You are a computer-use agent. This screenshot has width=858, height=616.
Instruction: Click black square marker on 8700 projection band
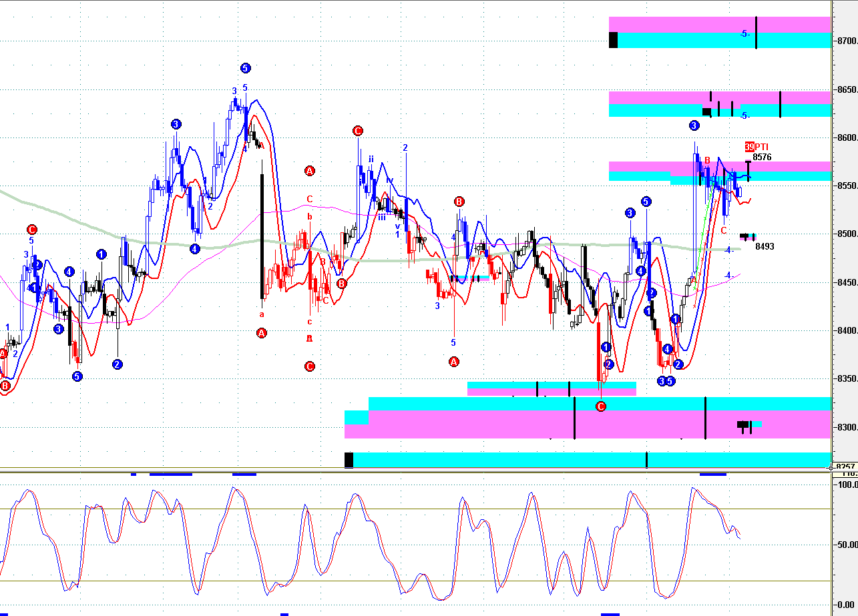(613, 40)
